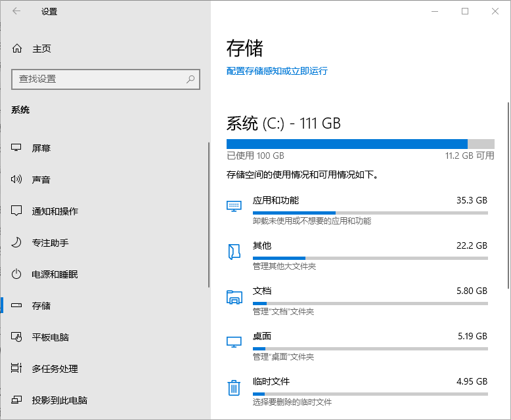Click the 桌面 monitor icon
511x420 pixels.
234,342
